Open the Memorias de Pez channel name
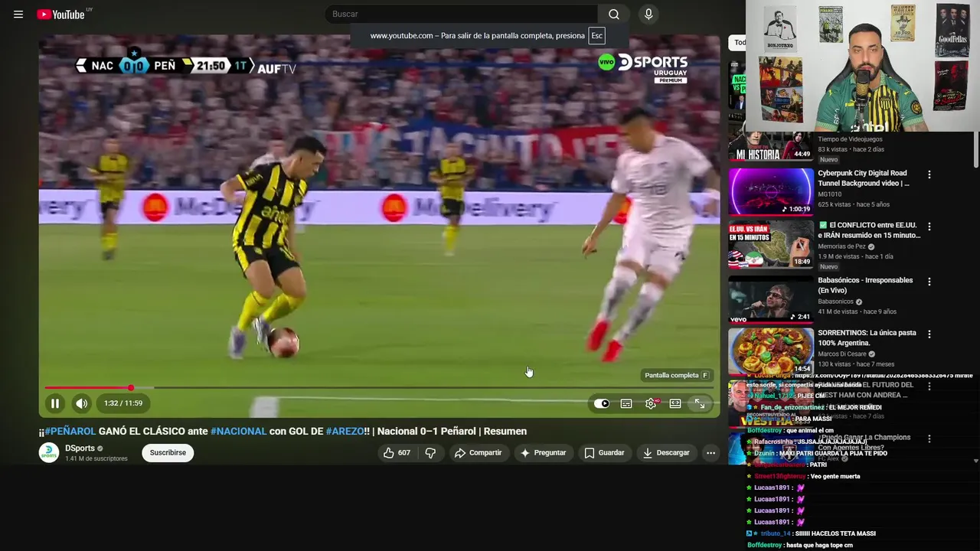Viewport: 980px width, 551px height. click(841, 246)
